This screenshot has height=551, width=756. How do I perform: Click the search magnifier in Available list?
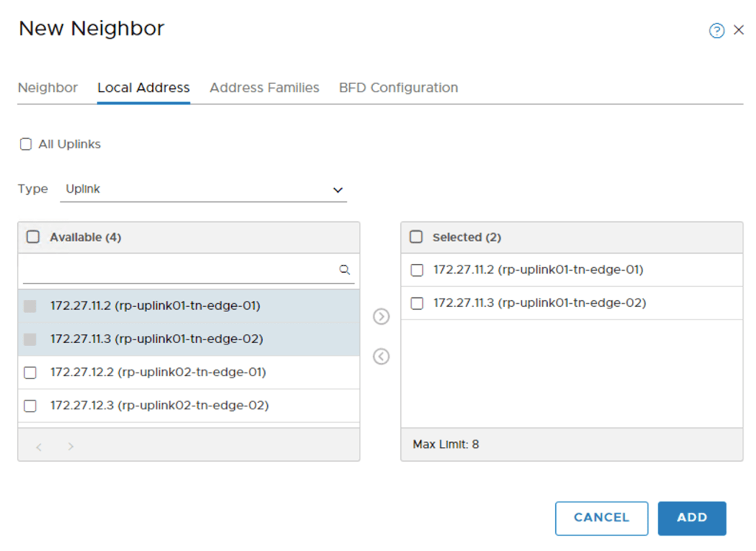tap(344, 270)
